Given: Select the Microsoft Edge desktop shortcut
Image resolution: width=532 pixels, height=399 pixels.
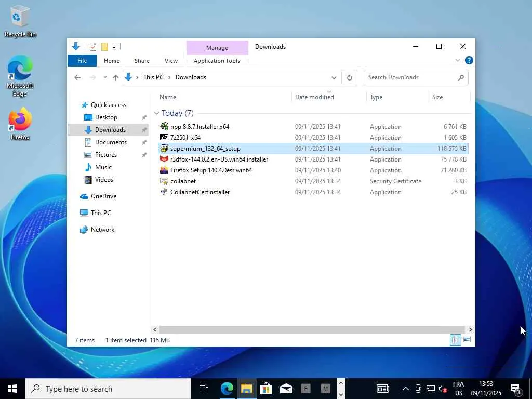Looking at the screenshot, I should (x=20, y=76).
